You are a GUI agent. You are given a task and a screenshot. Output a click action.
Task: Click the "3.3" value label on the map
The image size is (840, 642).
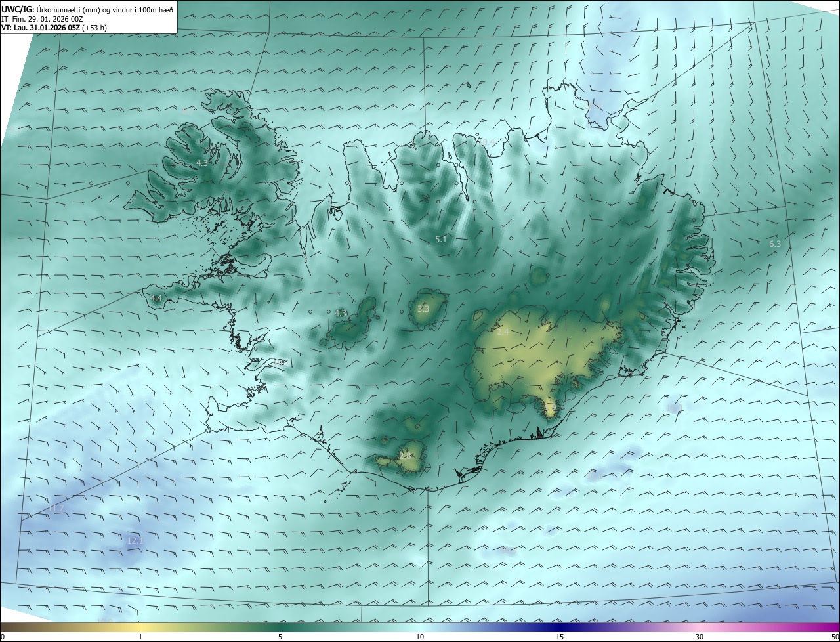click(423, 309)
